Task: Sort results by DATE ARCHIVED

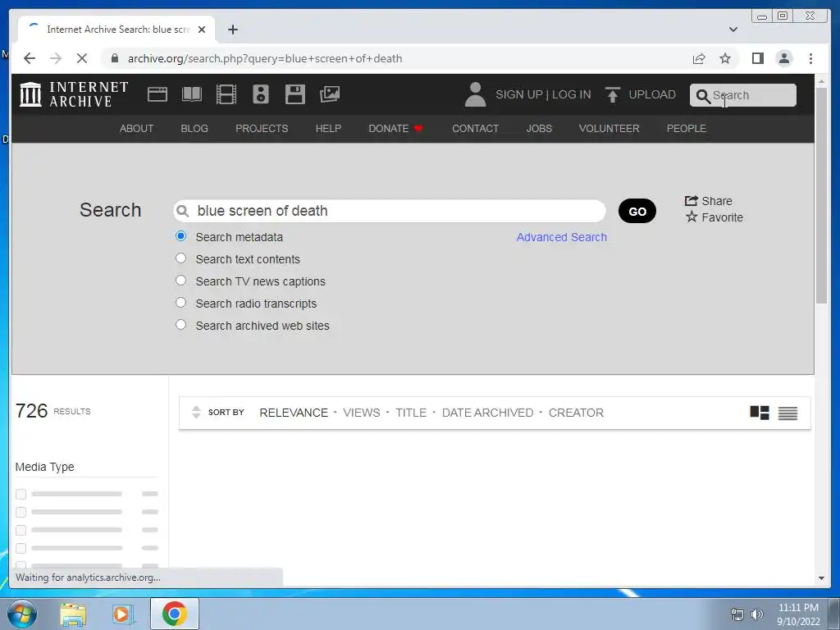Action: click(x=487, y=413)
